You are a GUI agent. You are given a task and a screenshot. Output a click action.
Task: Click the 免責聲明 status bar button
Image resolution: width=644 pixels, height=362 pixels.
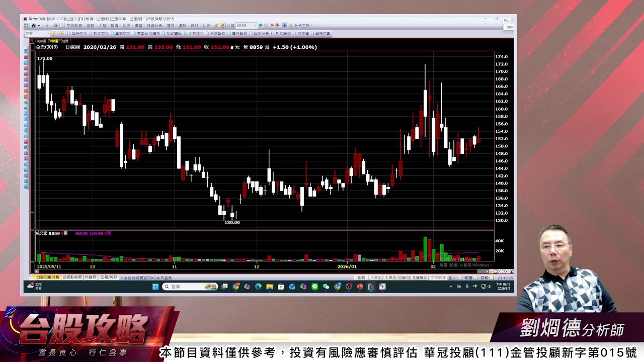pos(420,277)
